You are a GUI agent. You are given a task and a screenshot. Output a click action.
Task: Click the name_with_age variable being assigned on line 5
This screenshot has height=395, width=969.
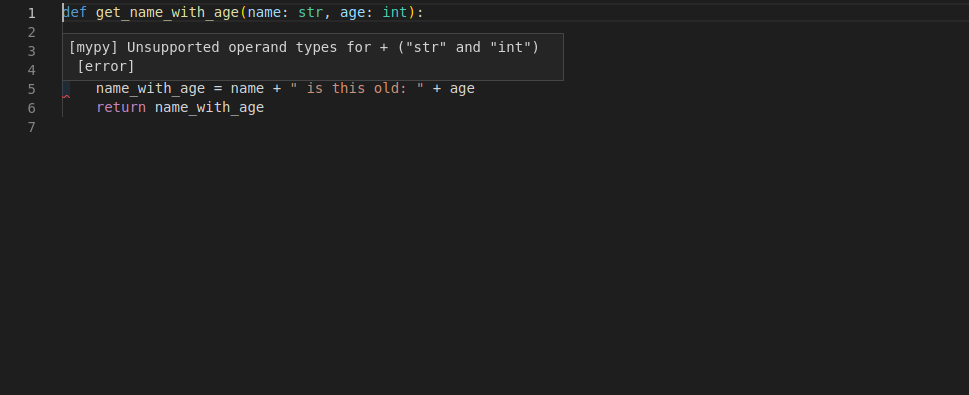coord(150,88)
